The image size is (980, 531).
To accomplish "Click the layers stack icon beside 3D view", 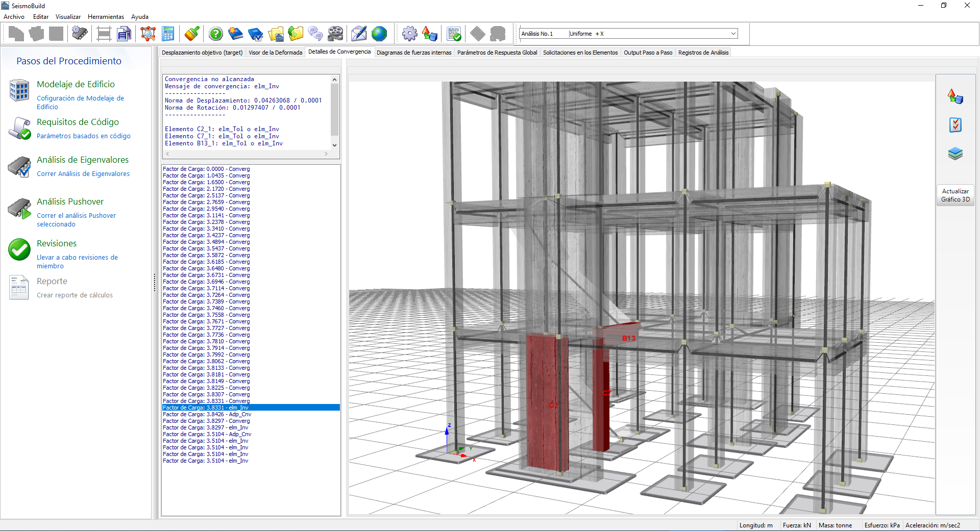I will click(955, 154).
